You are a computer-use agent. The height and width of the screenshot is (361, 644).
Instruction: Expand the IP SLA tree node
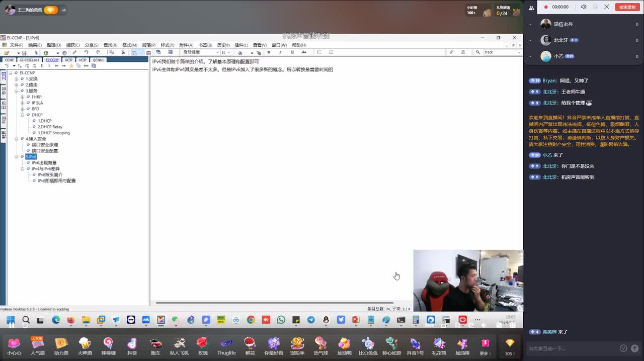pos(22,103)
